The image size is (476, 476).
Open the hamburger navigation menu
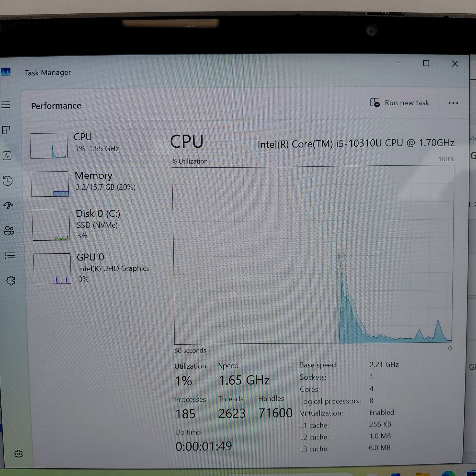tap(6, 105)
